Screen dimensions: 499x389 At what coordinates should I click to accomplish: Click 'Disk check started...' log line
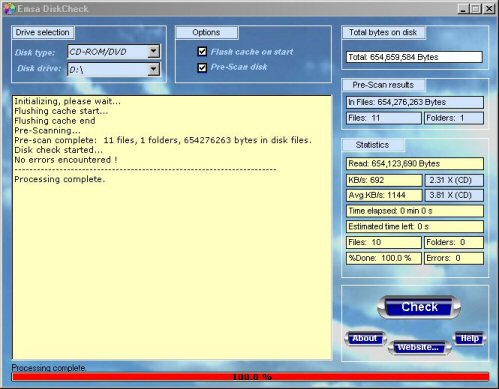(x=58, y=150)
